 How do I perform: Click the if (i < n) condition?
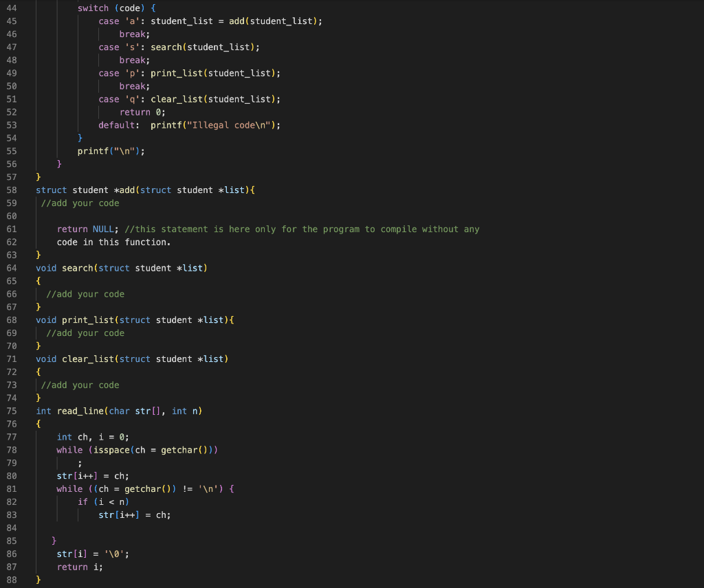104,502
